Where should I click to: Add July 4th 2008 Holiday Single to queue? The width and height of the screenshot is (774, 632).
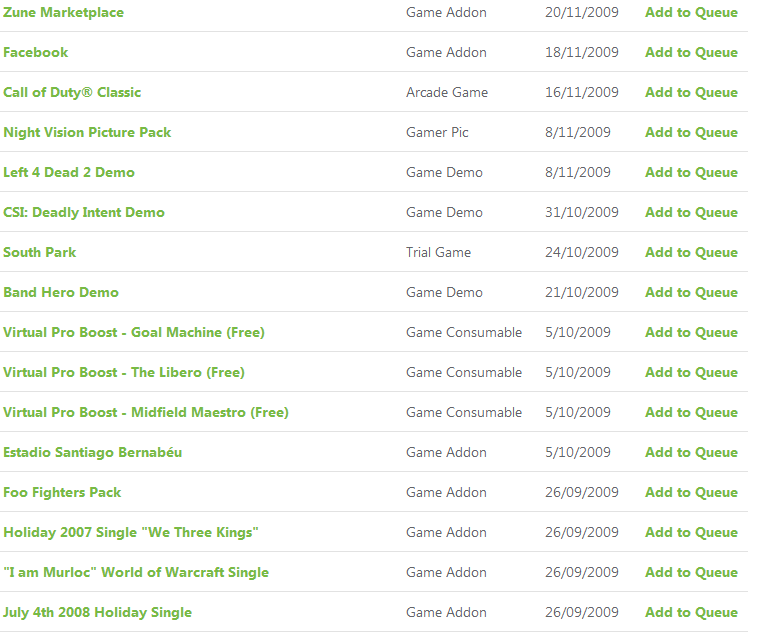pyautogui.click(x=691, y=612)
